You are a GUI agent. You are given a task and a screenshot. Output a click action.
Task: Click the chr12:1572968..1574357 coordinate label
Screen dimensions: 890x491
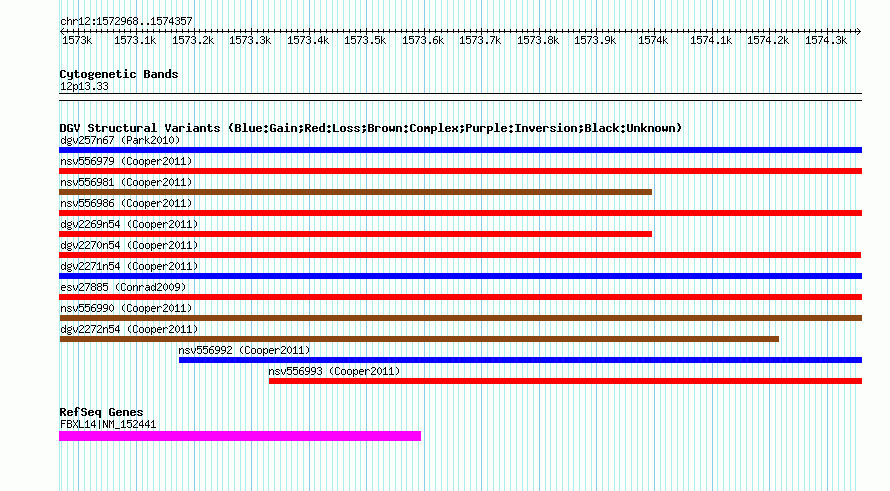pos(126,22)
